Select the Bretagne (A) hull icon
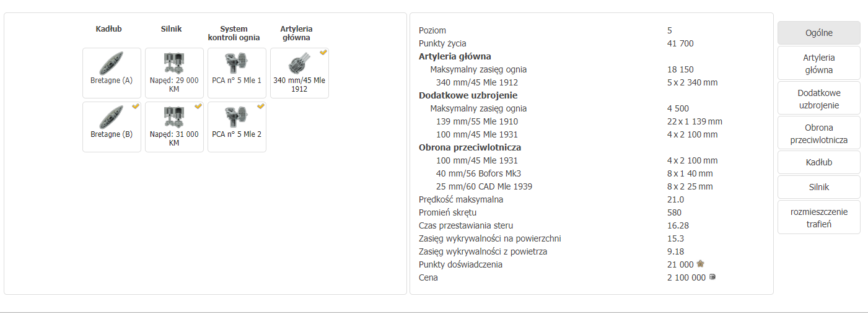The width and height of the screenshot is (868, 314). point(112,64)
